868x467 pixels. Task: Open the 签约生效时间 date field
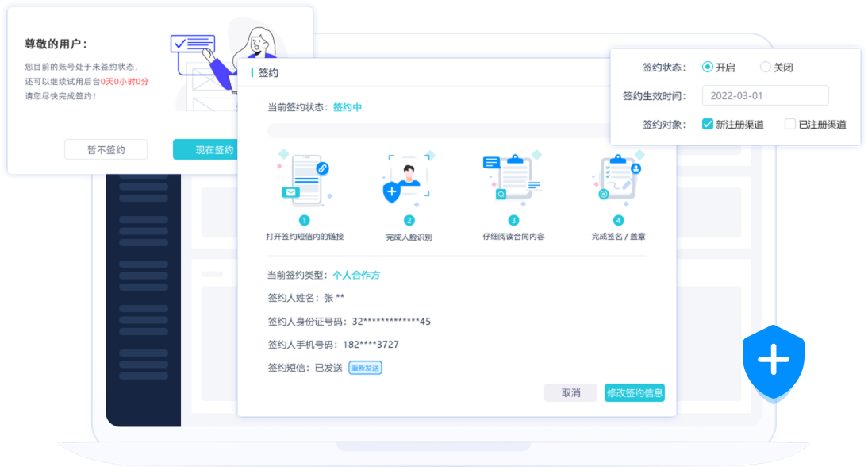click(765, 96)
